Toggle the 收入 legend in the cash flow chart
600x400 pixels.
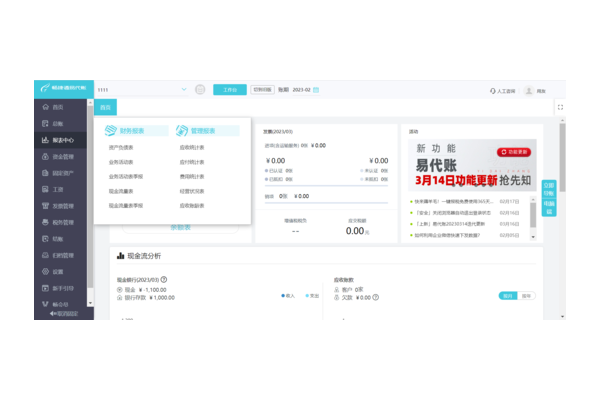288,296
